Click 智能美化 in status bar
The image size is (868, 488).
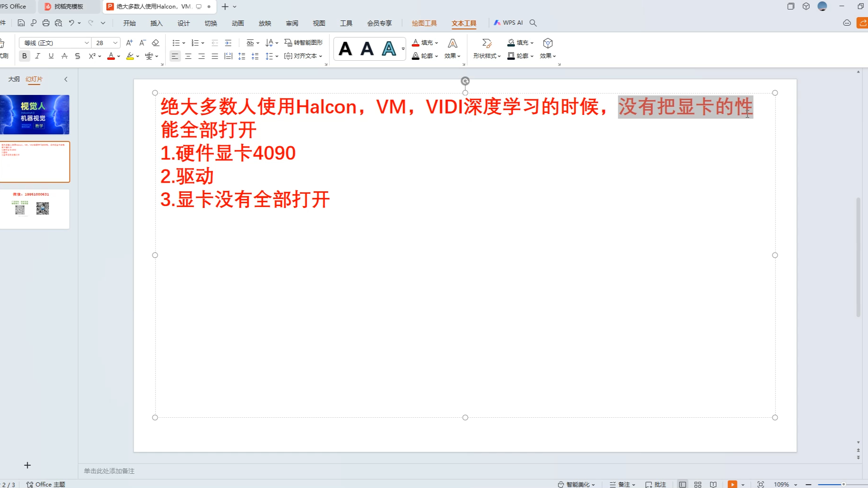[x=576, y=484]
